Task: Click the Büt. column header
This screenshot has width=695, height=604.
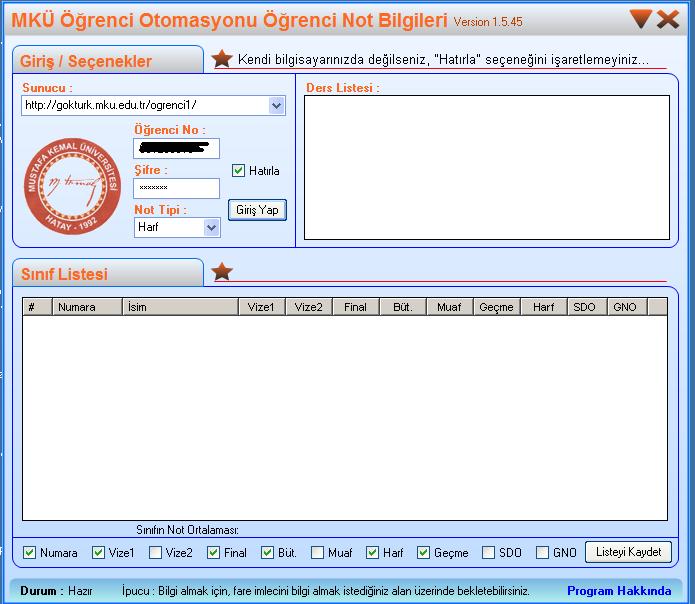Action: (403, 307)
